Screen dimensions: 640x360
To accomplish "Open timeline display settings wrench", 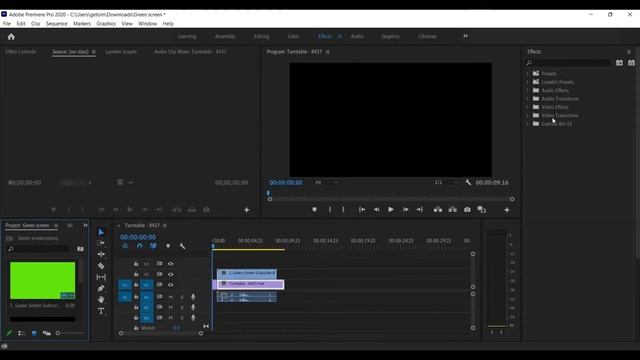I will coord(182,246).
